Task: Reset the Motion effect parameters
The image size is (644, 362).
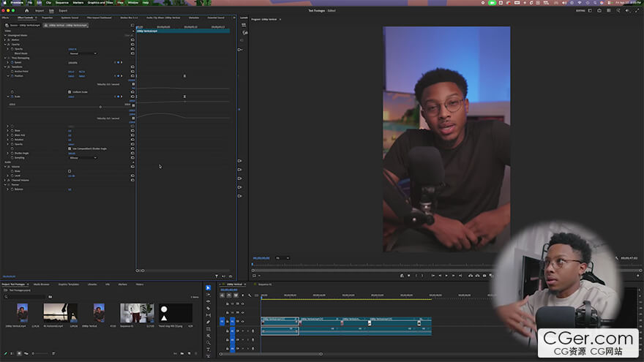Action: point(132,39)
